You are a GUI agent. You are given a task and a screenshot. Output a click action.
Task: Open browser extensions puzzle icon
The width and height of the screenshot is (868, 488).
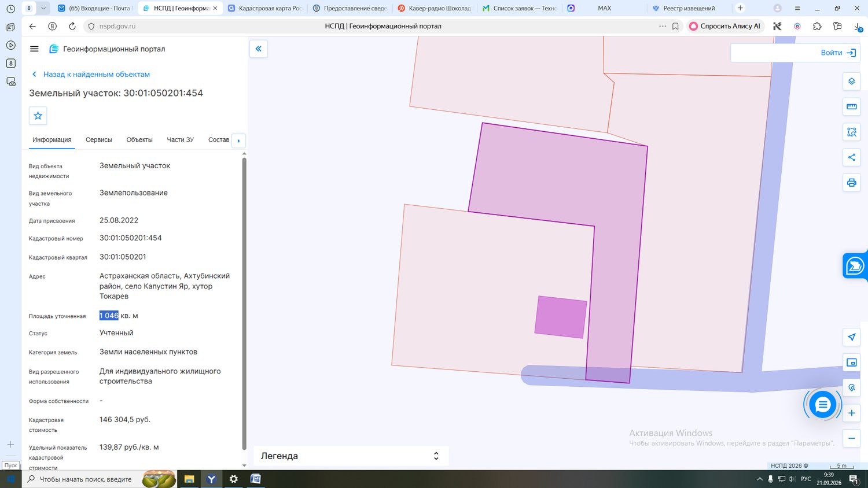coord(817,26)
